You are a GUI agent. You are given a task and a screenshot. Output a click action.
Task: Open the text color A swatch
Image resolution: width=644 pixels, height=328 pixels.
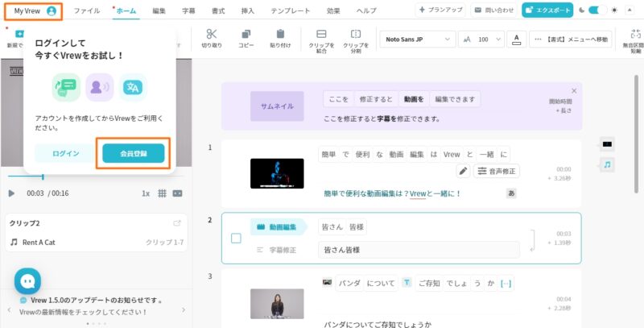click(x=517, y=39)
